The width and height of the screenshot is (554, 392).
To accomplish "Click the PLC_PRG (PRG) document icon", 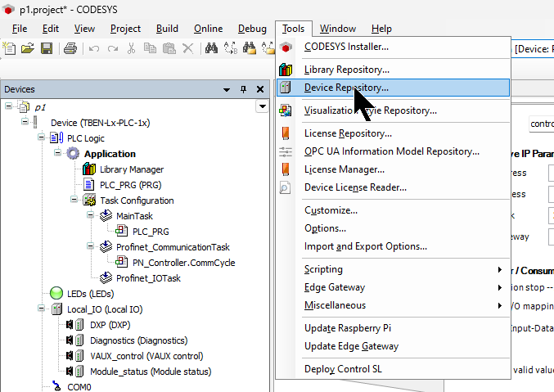I will [88, 185].
